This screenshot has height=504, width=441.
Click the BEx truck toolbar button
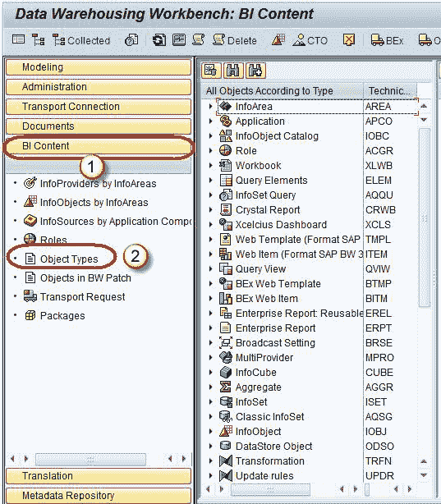click(x=387, y=40)
